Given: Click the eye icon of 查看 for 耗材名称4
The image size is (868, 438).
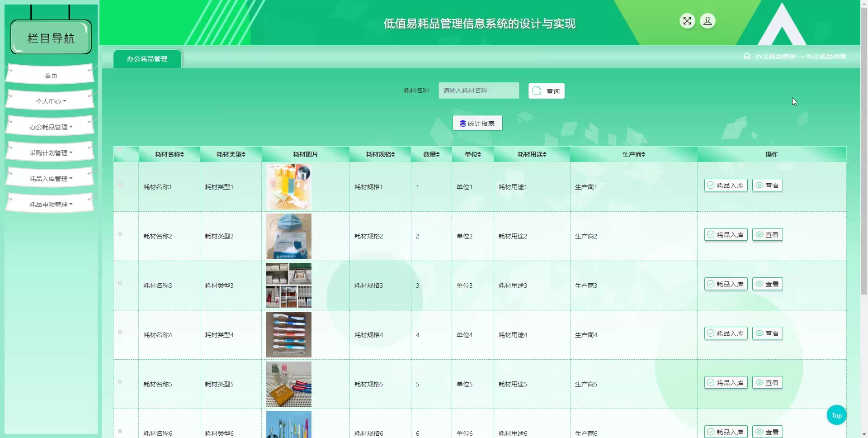Looking at the screenshot, I should (x=759, y=333).
